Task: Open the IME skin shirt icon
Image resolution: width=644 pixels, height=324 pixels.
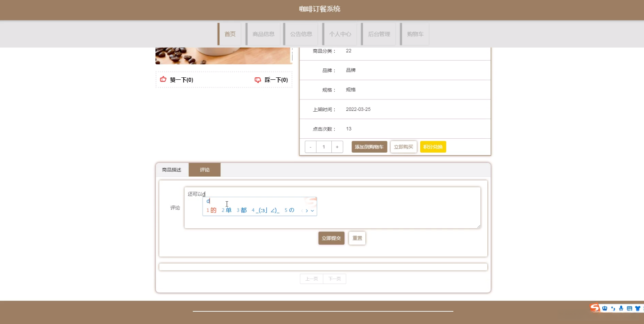Action: coord(637,308)
